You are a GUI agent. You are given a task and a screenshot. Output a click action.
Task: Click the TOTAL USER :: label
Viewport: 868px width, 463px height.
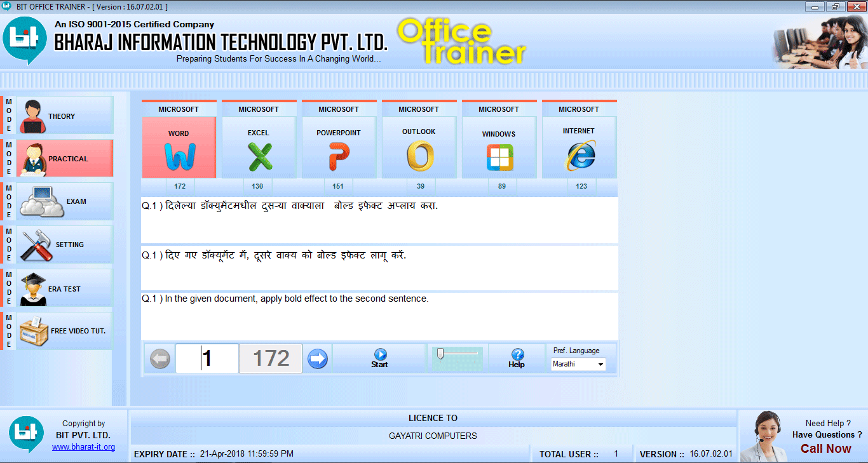(x=569, y=454)
